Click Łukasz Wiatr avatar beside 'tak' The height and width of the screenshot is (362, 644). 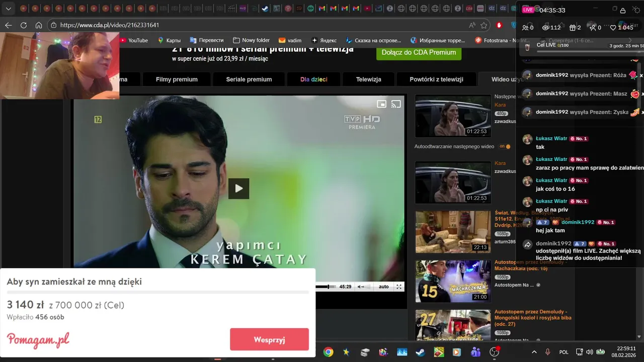click(527, 139)
